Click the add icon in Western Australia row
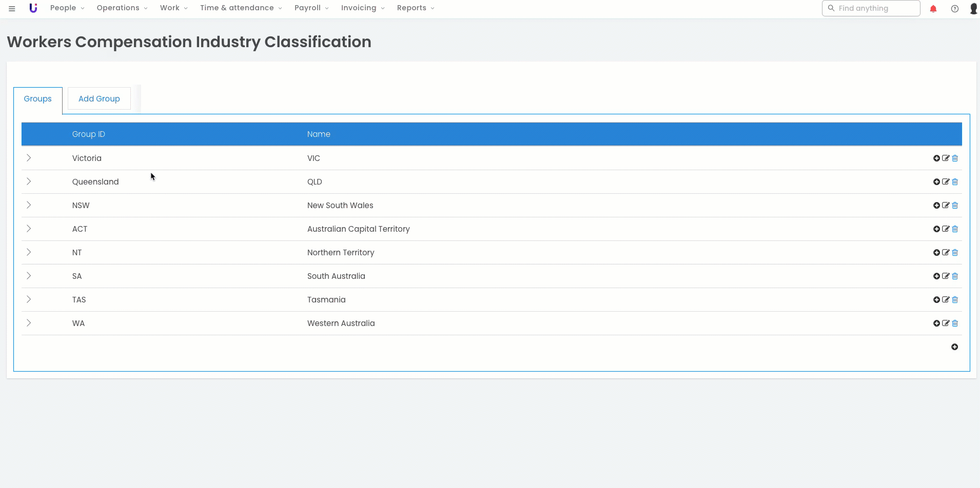 tap(936, 323)
